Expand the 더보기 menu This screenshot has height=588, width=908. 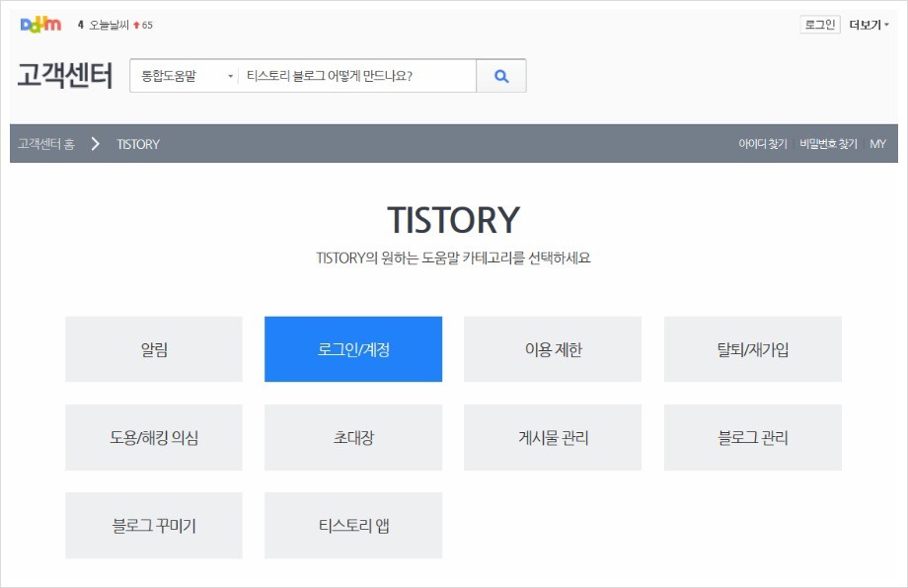869,25
